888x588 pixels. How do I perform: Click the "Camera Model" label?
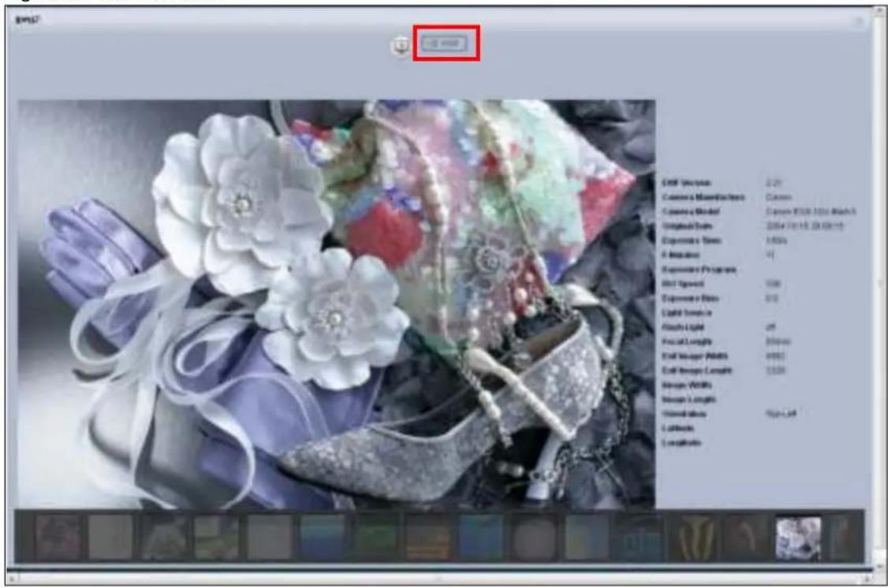click(x=690, y=212)
